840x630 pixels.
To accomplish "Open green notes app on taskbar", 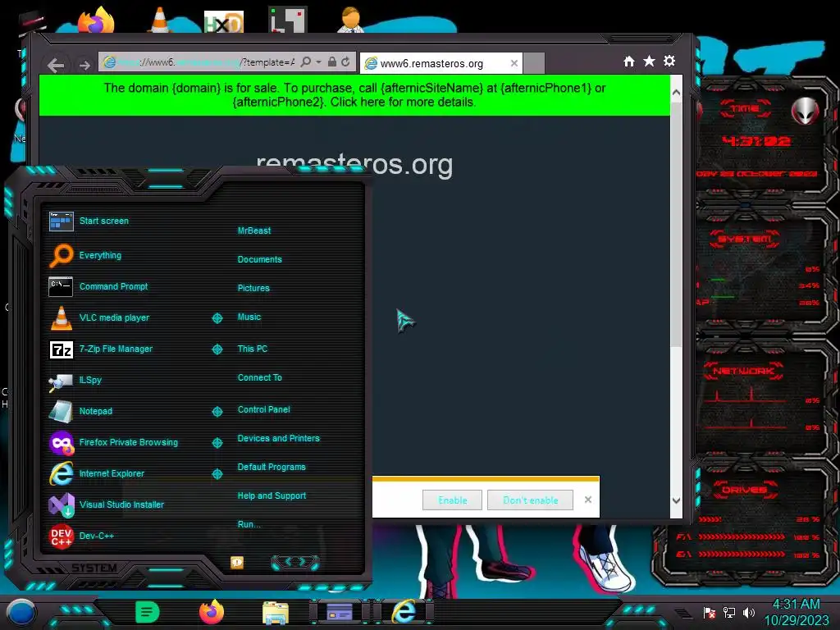I will point(148,612).
